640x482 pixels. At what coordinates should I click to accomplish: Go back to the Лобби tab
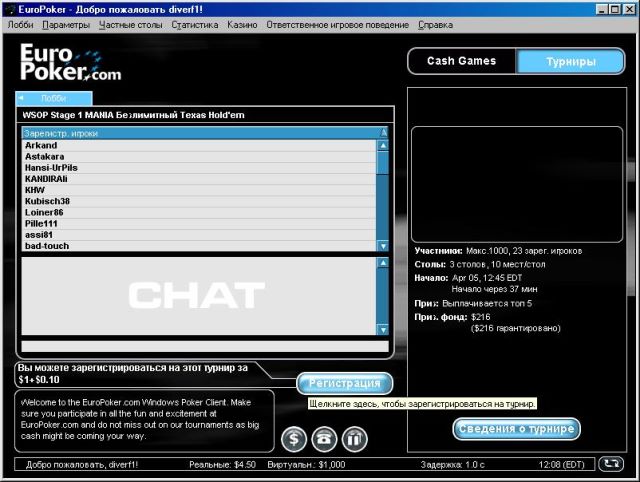[x=54, y=98]
